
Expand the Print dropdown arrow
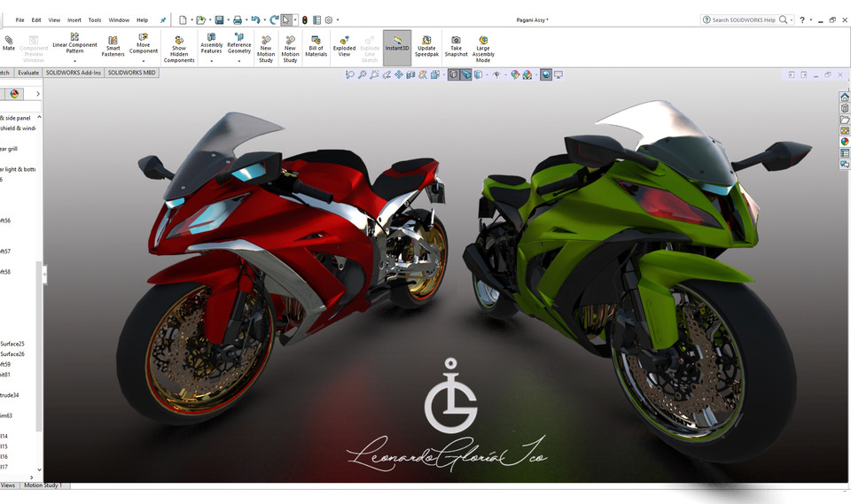pos(246,20)
